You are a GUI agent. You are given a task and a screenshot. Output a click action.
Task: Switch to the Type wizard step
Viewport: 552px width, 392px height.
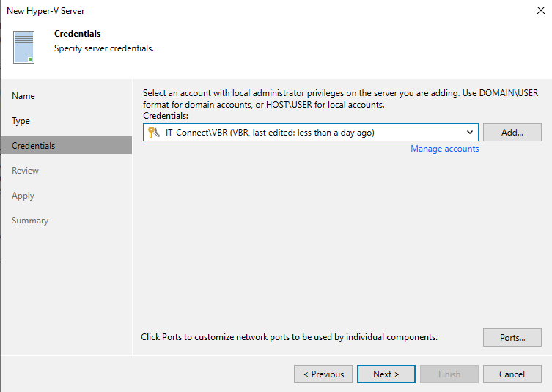coord(21,121)
